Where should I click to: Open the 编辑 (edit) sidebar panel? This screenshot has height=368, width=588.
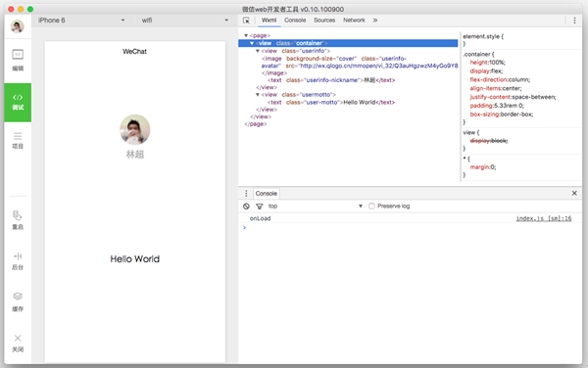pyautogui.click(x=18, y=60)
